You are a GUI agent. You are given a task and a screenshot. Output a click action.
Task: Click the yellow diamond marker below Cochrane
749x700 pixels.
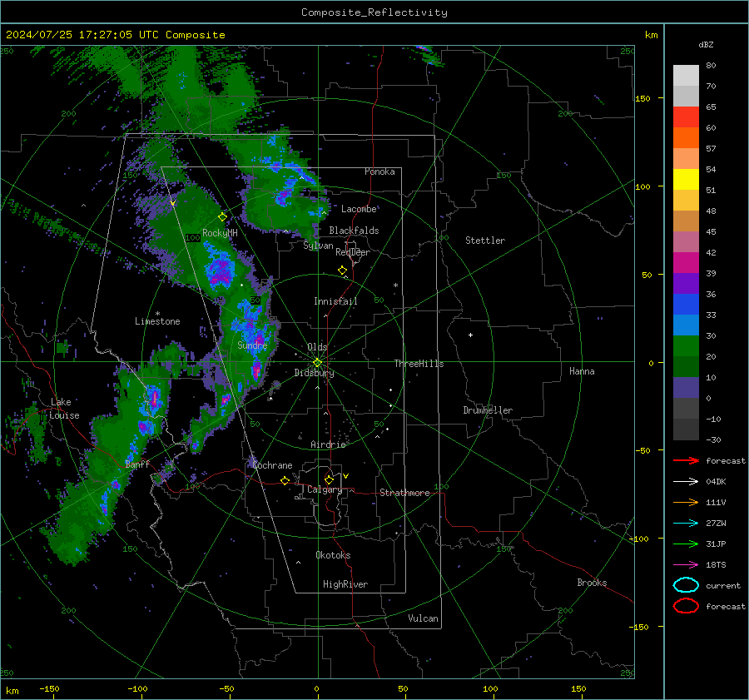[285, 480]
